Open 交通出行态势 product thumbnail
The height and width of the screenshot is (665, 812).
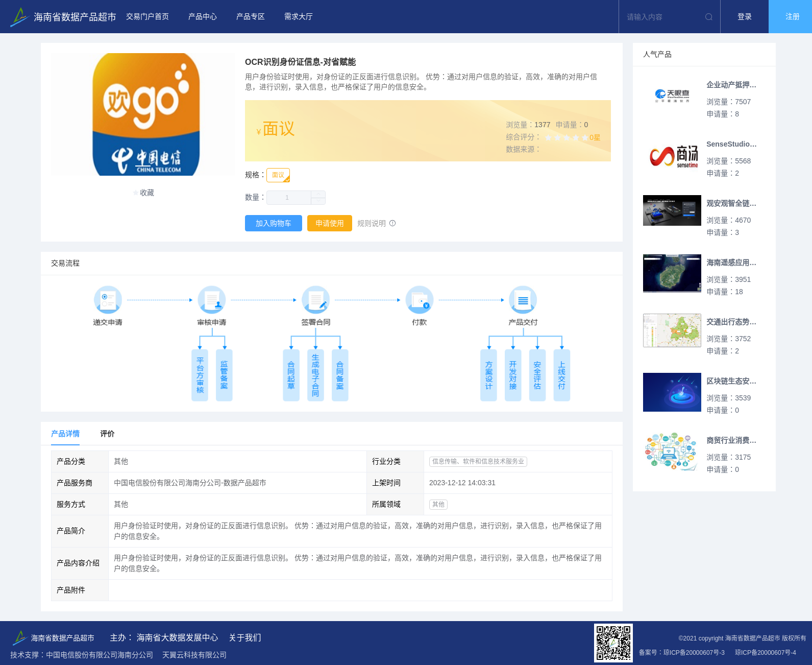[x=672, y=330]
